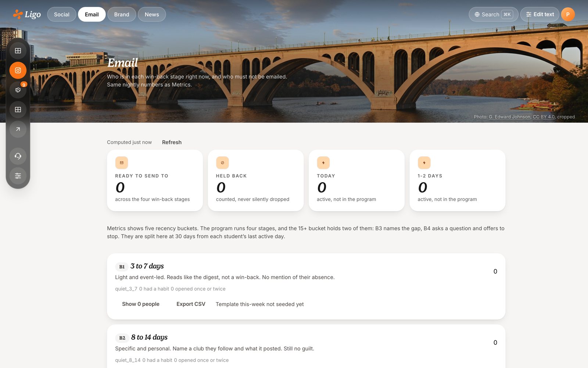588x368 pixels.
Task: Click the Email page title in the banner
Action: tap(123, 63)
